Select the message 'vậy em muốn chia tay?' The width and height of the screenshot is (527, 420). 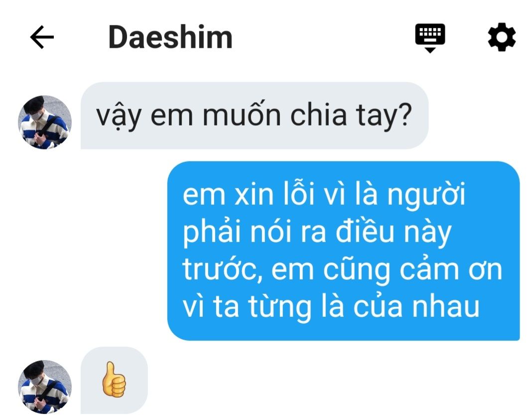click(x=255, y=116)
